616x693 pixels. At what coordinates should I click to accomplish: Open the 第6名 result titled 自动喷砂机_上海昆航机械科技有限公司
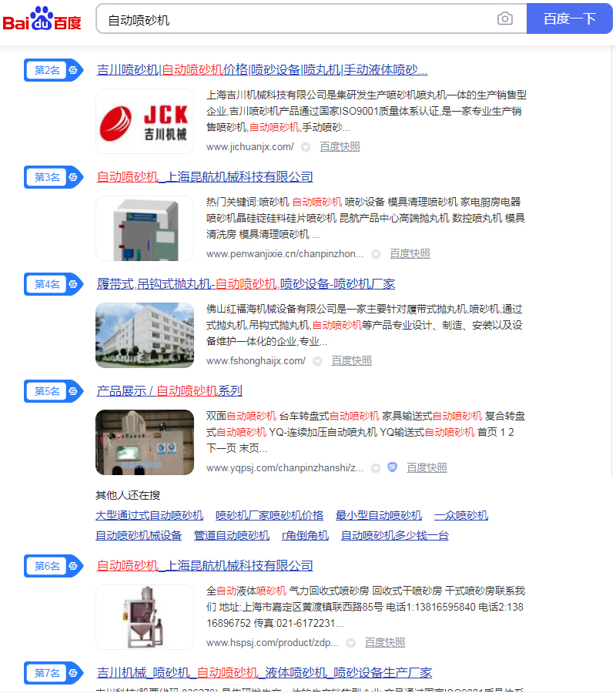coord(205,565)
